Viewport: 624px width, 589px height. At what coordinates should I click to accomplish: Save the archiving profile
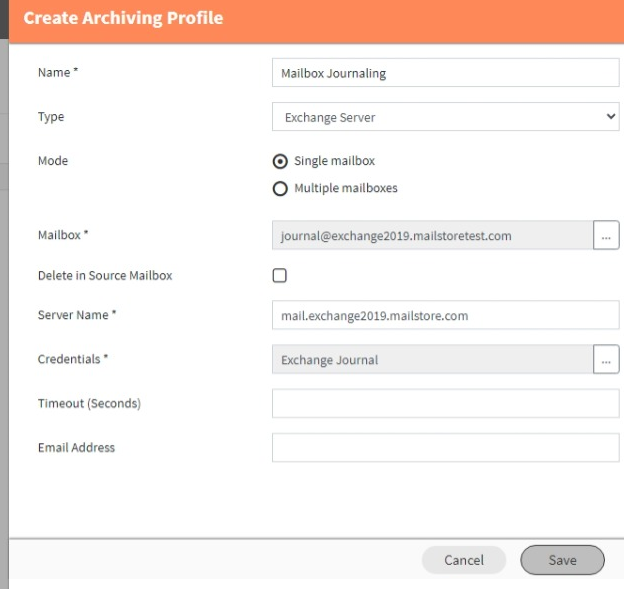(562, 560)
